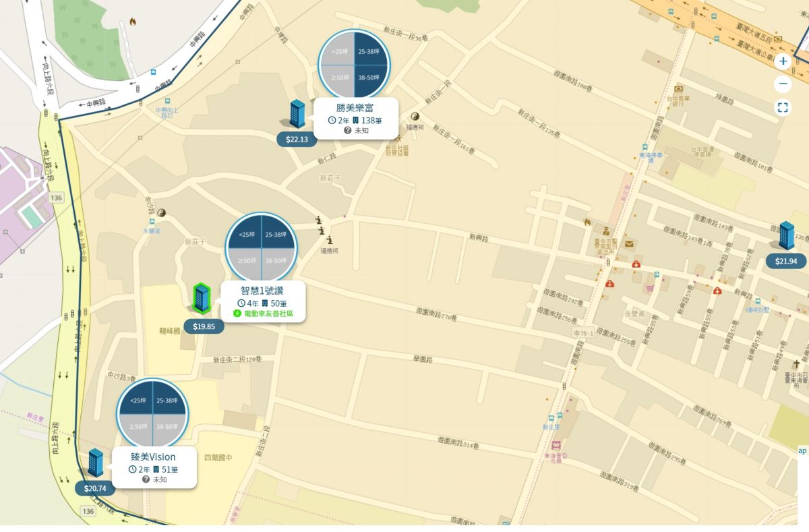Click the shopping cart store icon
Image resolution: width=809 pixels, height=532 pixels.
pyautogui.click(x=650, y=289)
